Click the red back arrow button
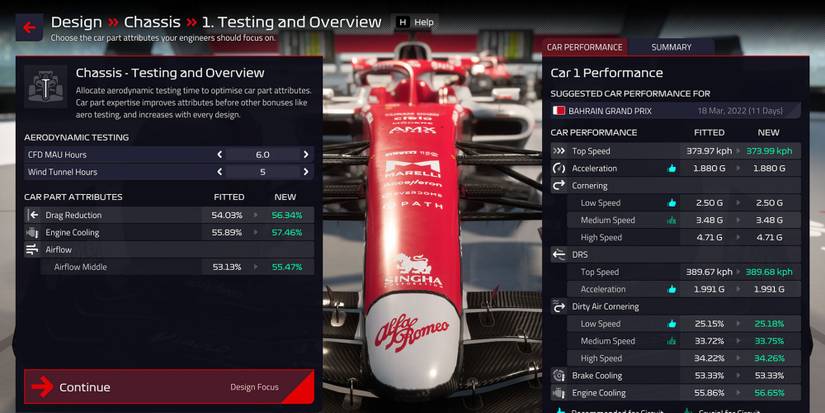The image size is (825, 413). [29, 27]
